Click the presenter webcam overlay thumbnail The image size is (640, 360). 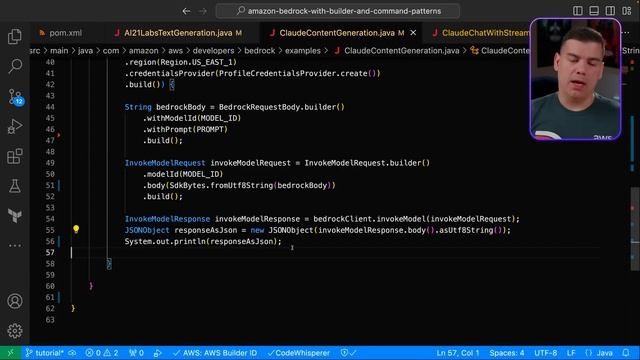[576, 79]
